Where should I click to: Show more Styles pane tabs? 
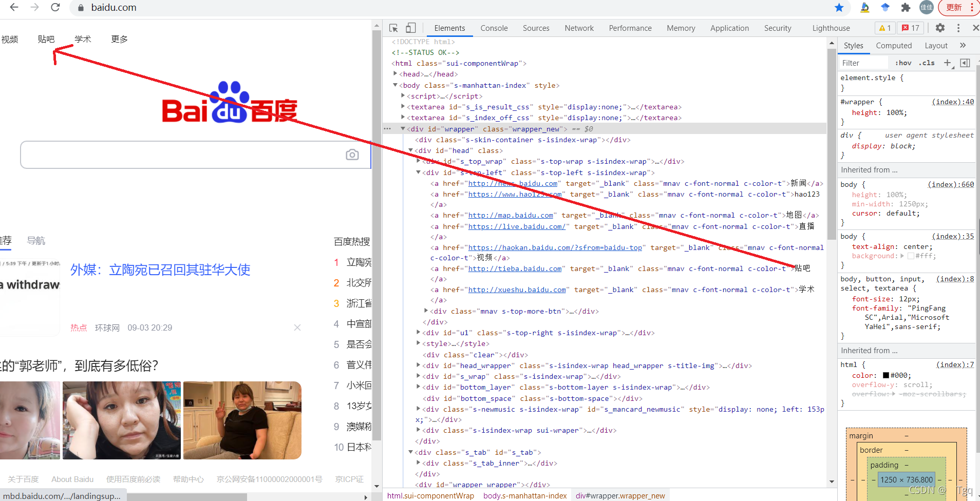click(963, 45)
